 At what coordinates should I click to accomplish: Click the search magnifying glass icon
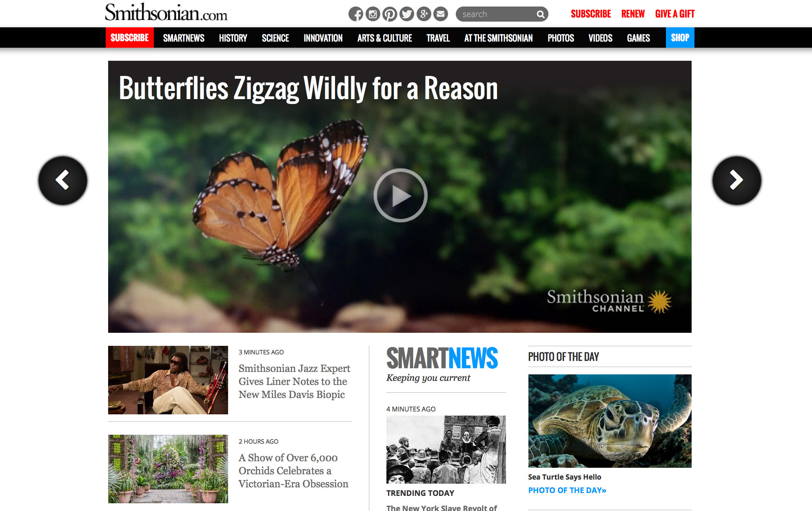pyautogui.click(x=541, y=15)
